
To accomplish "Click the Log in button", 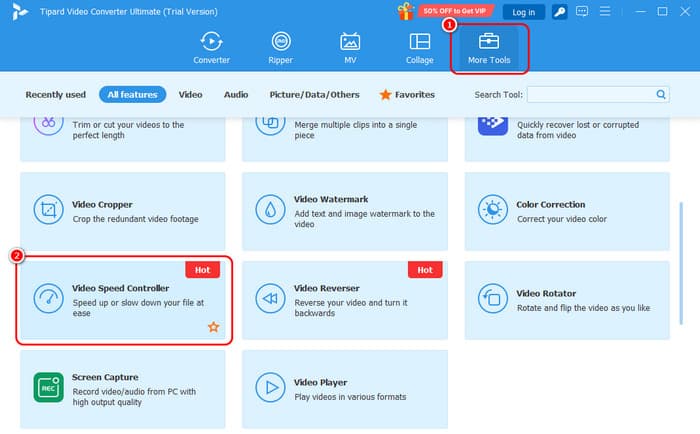I will 523,12.
